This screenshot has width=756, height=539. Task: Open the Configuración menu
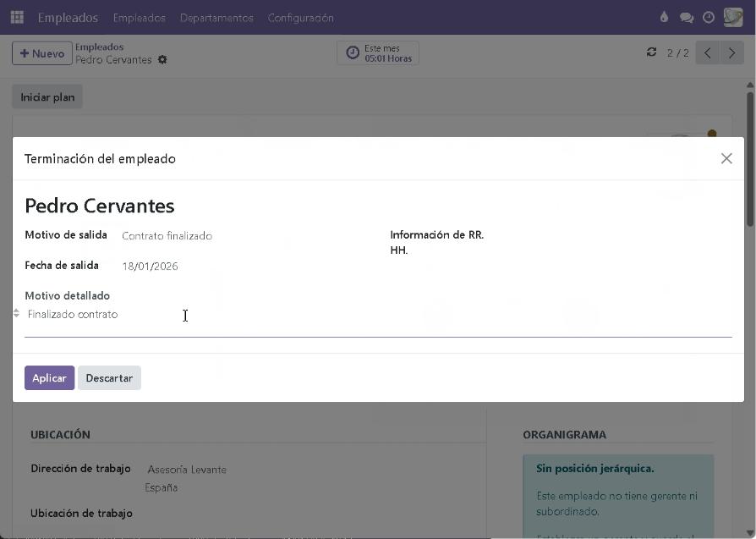300,18
